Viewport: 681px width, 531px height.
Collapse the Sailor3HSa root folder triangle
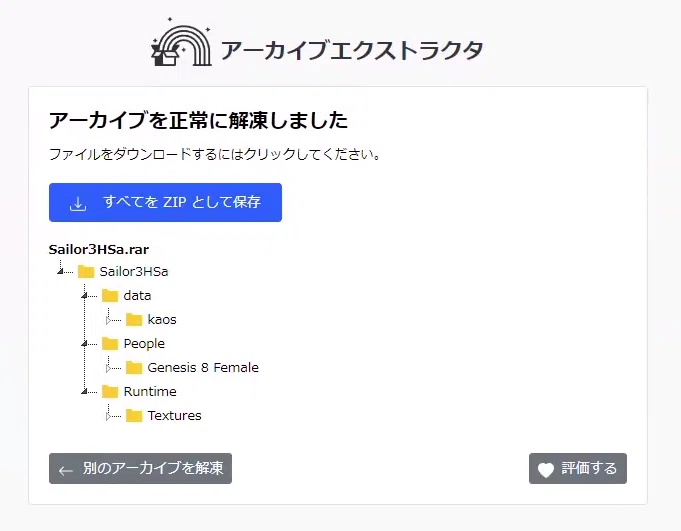click(x=60, y=271)
